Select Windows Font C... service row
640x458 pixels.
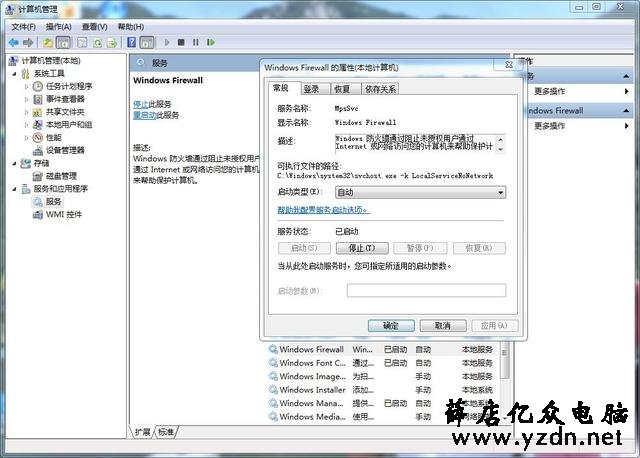(x=383, y=363)
